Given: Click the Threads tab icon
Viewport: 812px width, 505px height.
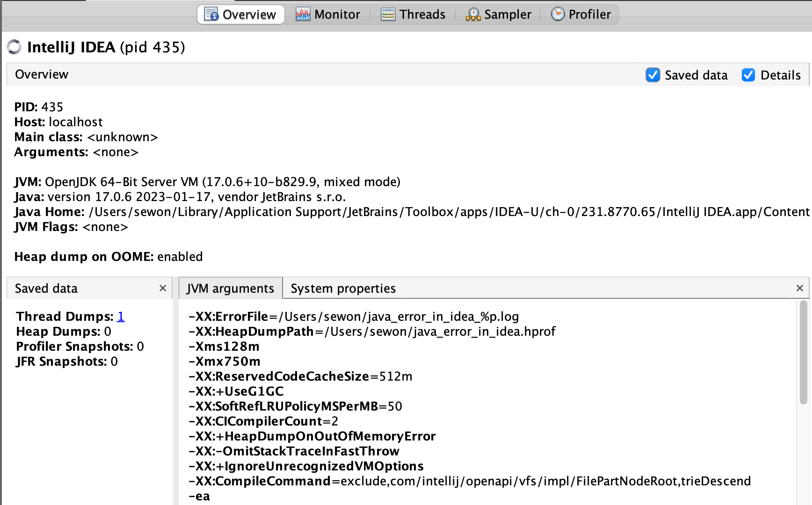Looking at the screenshot, I should [x=388, y=14].
